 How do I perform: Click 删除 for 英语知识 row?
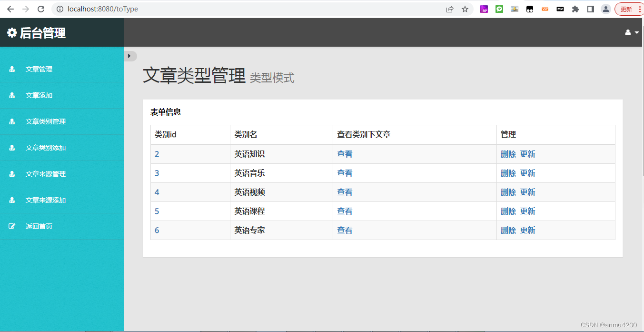click(508, 154)
